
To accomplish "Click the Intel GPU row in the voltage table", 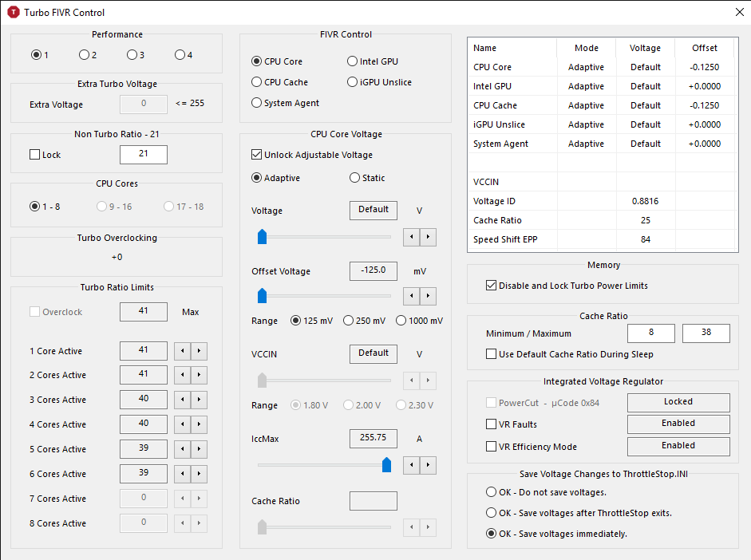I will coord(602,86).
